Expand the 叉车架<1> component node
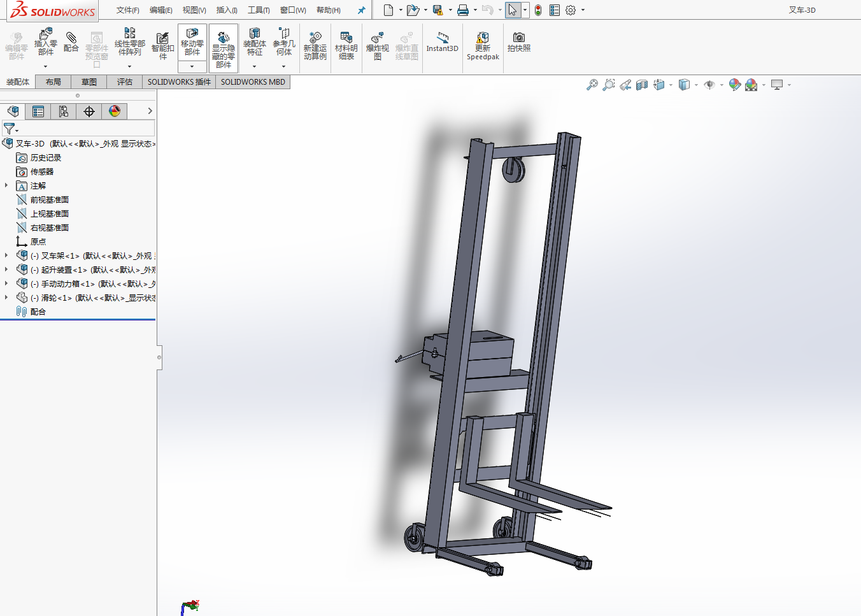Screen dimensions: 861x616 click(6, 255)
